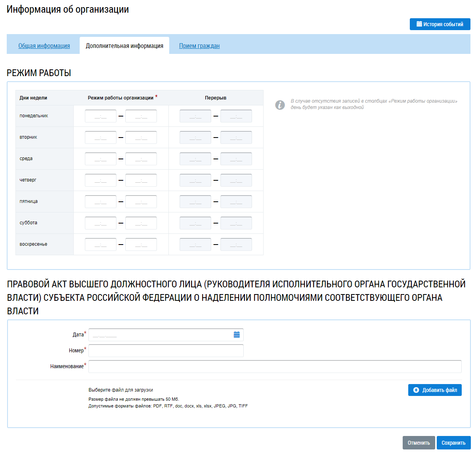The image size is (476, 455).
Task: Cancel changes with the Отменить button
Action: click(x=419, y=443)
